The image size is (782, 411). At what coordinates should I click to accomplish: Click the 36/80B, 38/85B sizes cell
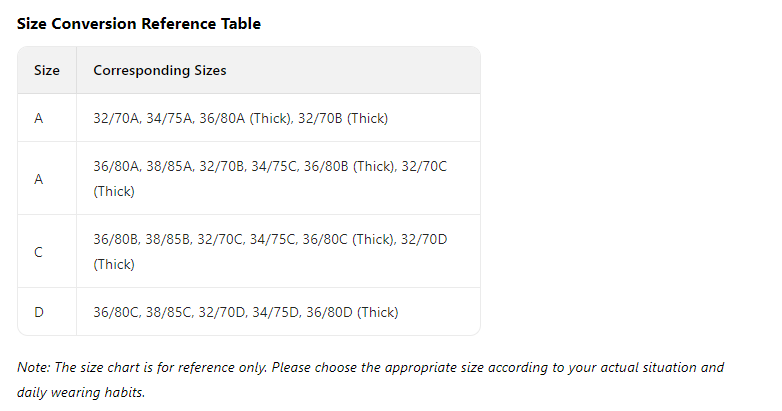(278, 251)
